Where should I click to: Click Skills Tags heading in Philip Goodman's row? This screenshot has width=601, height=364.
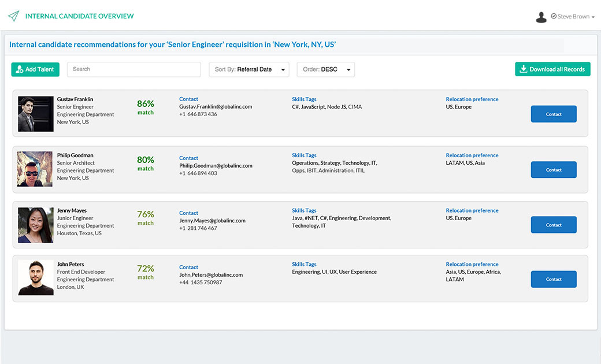(304, 155)
